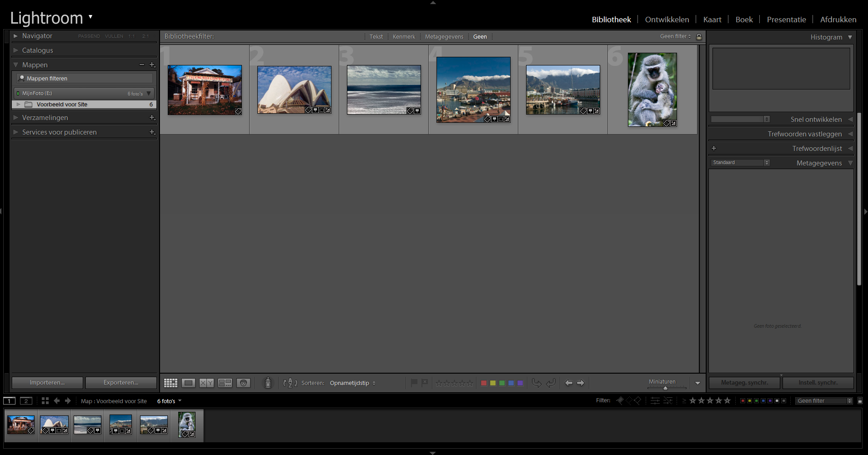Select the Metagegevens library filter tab
The width and height of the screenshot is (868, 455).
click(x=444, y=37)
